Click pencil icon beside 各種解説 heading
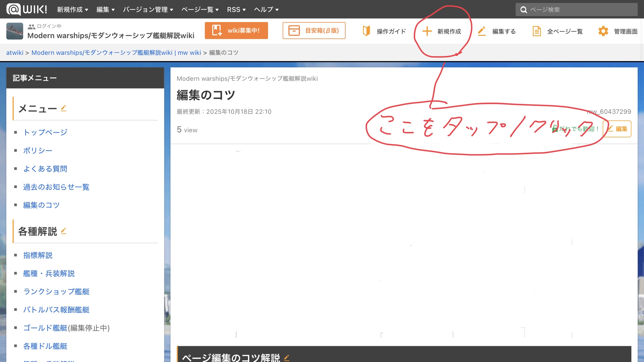The image size is (644, 362). pos(64,231)
